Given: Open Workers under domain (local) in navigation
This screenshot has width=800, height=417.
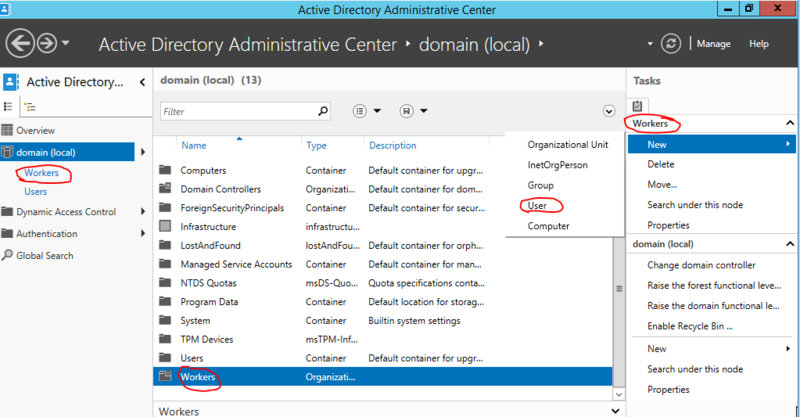Looking at the screenshot, I should pos(41,173).
